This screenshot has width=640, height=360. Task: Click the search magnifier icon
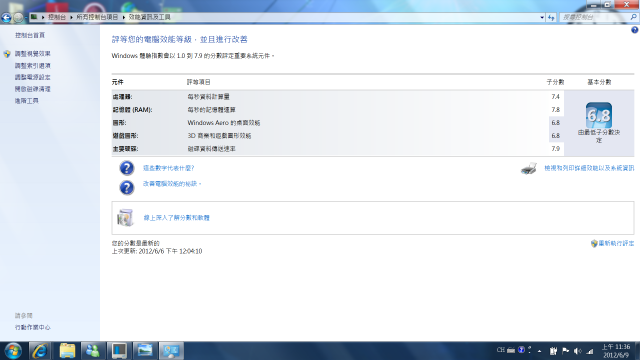[x=633, y=17]
